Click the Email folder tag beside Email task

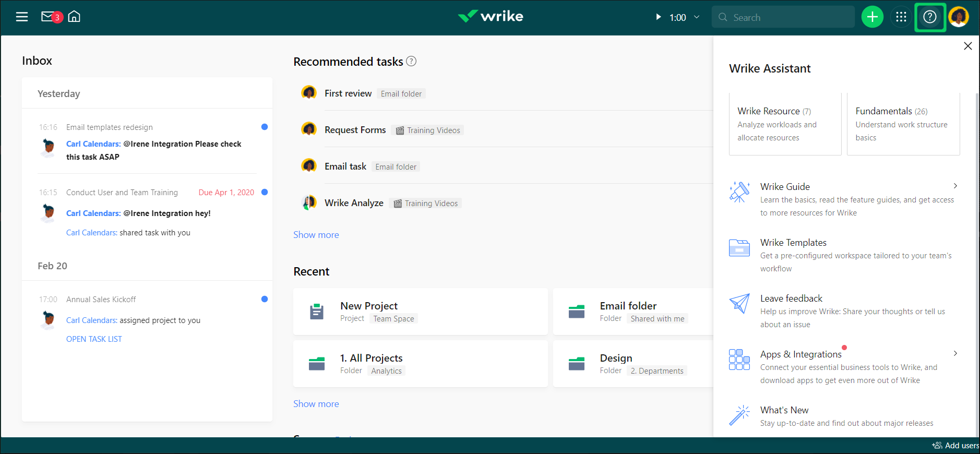[396, 167]
